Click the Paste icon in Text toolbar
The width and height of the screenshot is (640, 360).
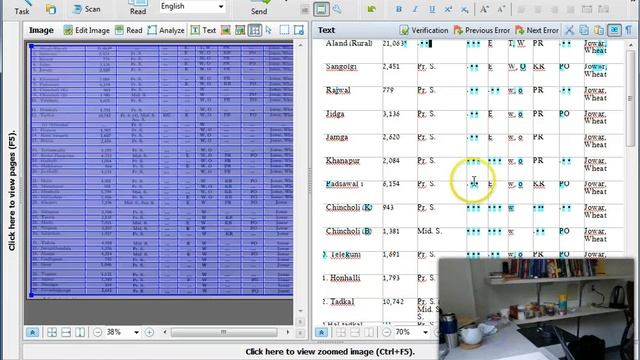click(599, 30)
